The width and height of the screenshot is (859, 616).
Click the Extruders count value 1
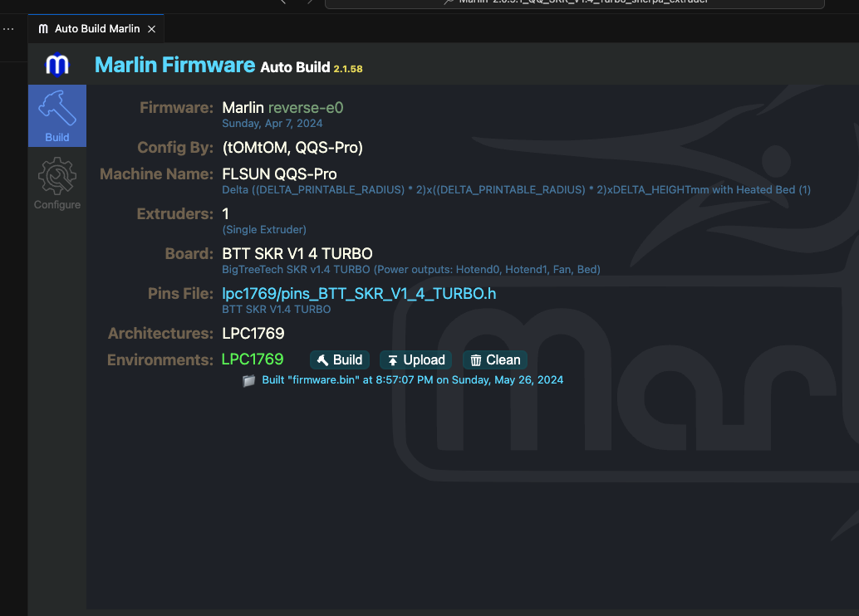pyautogui.click(x=225, y=213)
